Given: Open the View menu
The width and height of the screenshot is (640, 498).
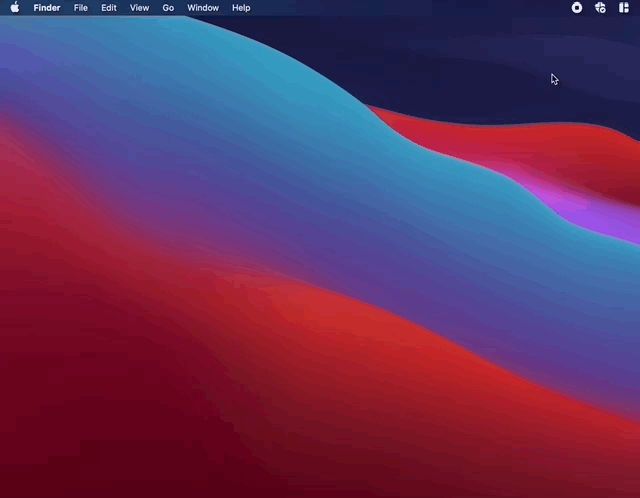Looking at the screenshot, I should point(140,8).
